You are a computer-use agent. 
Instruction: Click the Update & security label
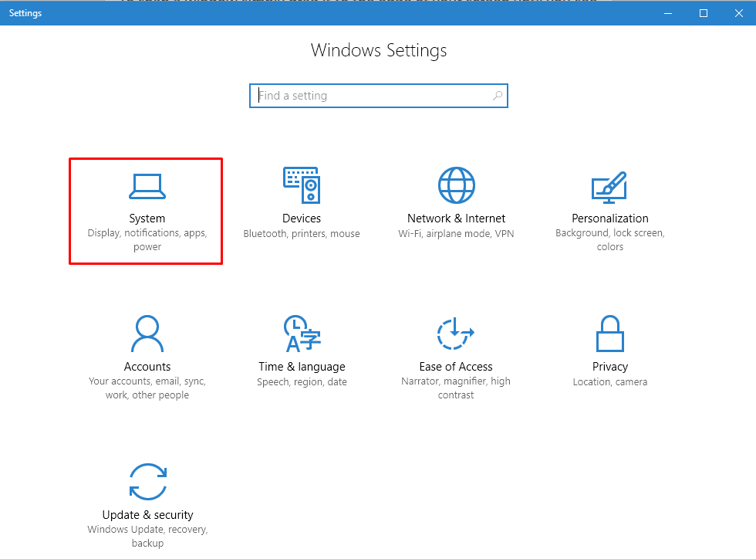(x=147, y=515)
